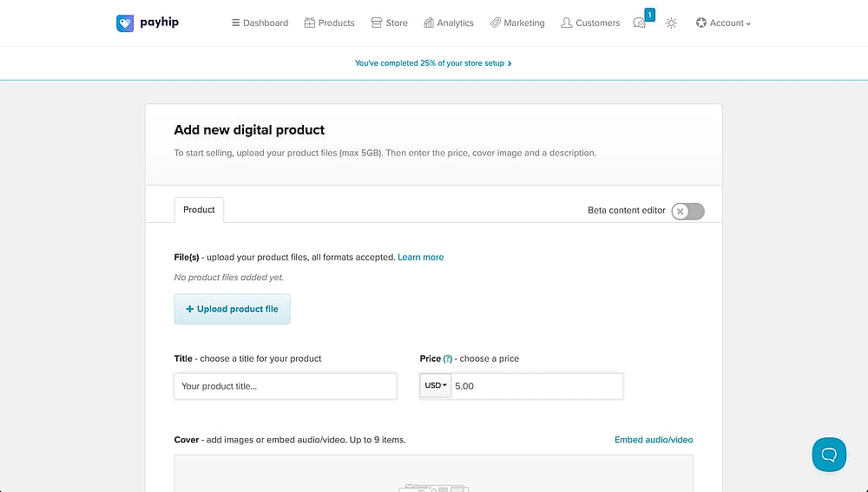The image size is (868, 492).
Task: Click the Analytics bar chart icon
Action: [x=429, y=23]
